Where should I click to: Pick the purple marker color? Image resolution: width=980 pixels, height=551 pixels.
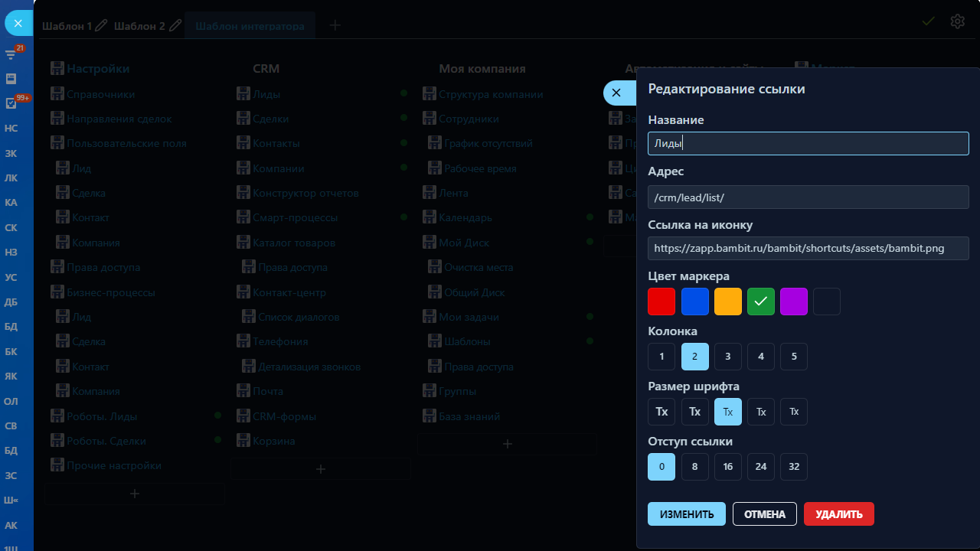[794, 302]
